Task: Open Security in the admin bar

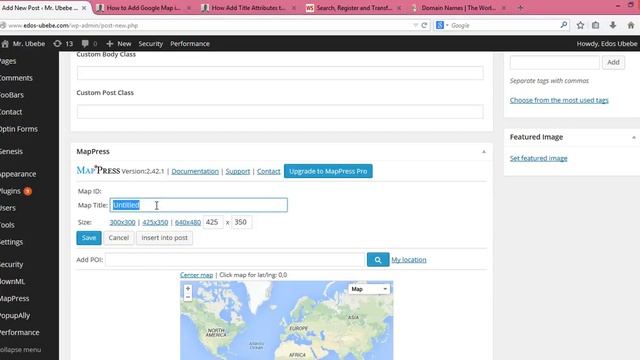Action: pyautogui.click(x=151, y=44)
